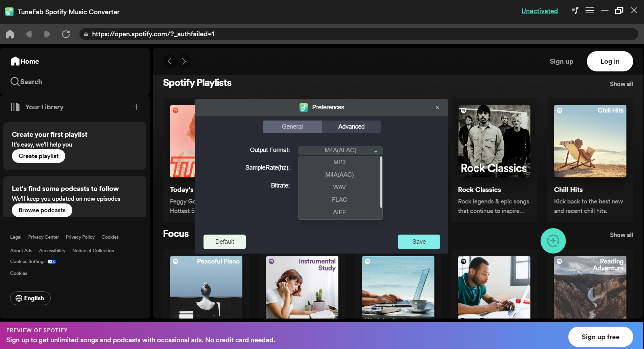Click plus icon to create playlist

136,107
